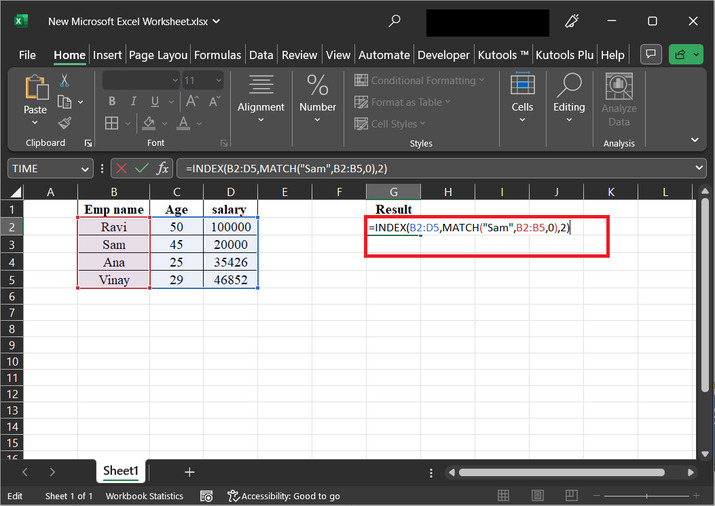715x506 pixels.
Task: Expand the Name Box dropdown showing TIME
Action: (x=84, y=169)
